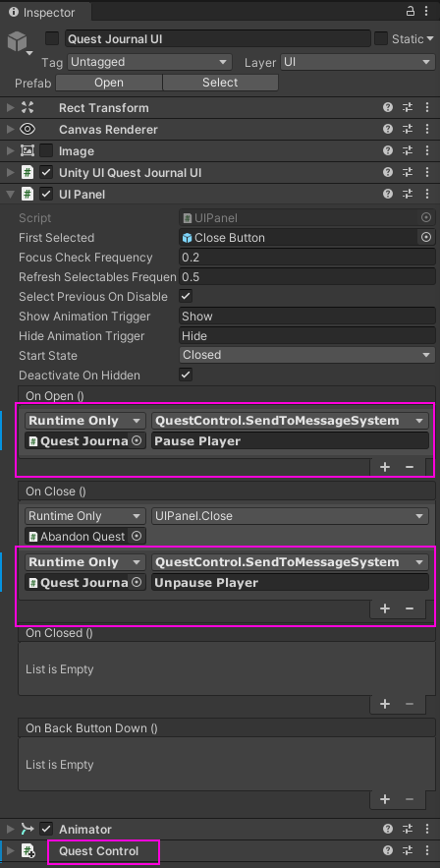Uncheck Deactivate On Hidden

[x=187, y=375]
